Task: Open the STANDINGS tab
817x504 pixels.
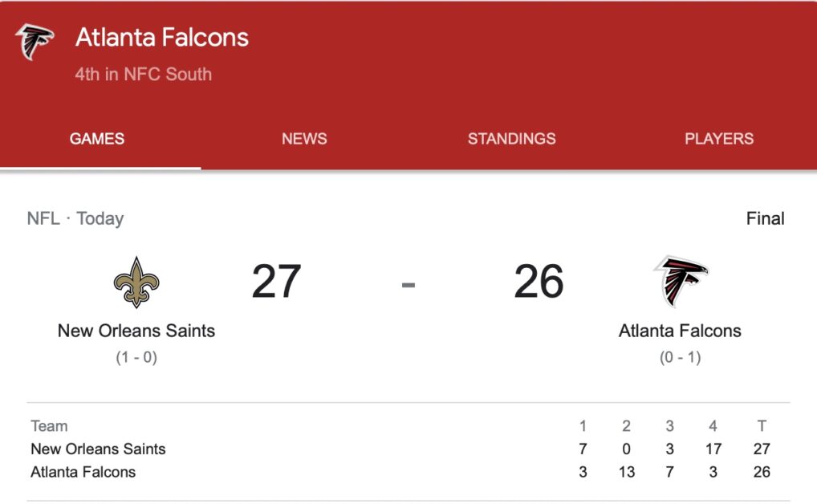Action: [x=512, y=139]
